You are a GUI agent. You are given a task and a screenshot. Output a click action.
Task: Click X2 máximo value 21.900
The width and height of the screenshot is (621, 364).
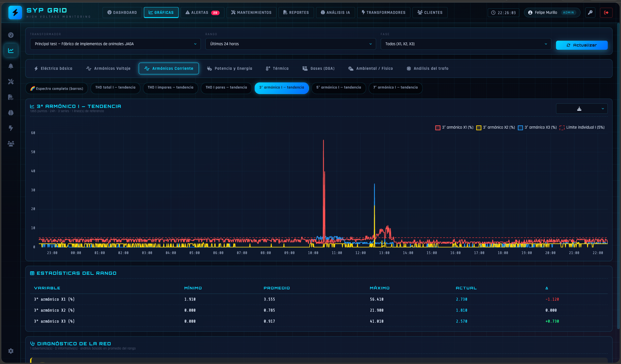(x=376, y=310)
